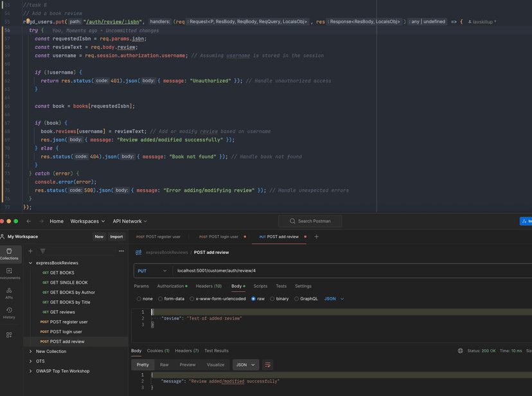Click the wrap lines icon in response
The image size is (532, 396).
tap(268, 364)
